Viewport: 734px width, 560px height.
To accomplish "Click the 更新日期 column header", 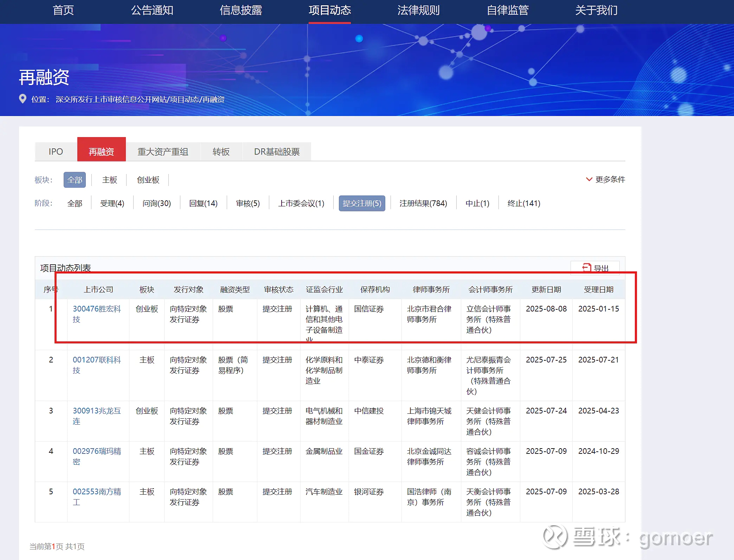I will [546, 289].
